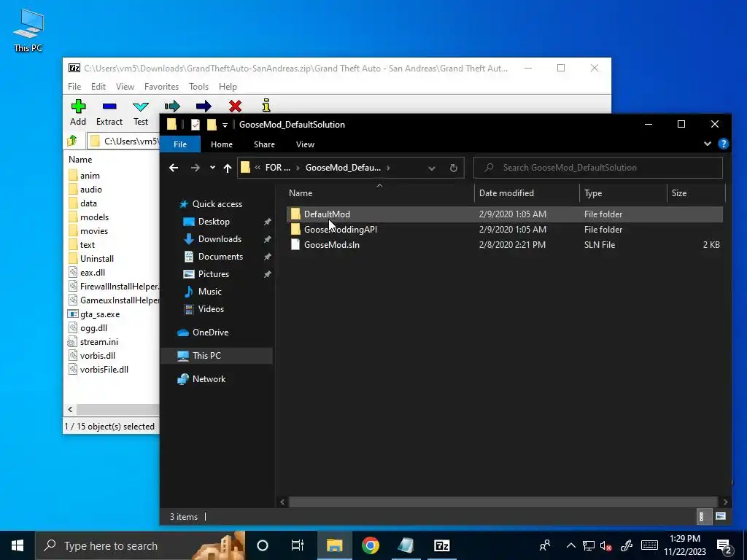Image resolution: width=747 pixels, height=560 pixels.
Task: Go up one folder level in Explorer
Action: [x=228, y=168]
